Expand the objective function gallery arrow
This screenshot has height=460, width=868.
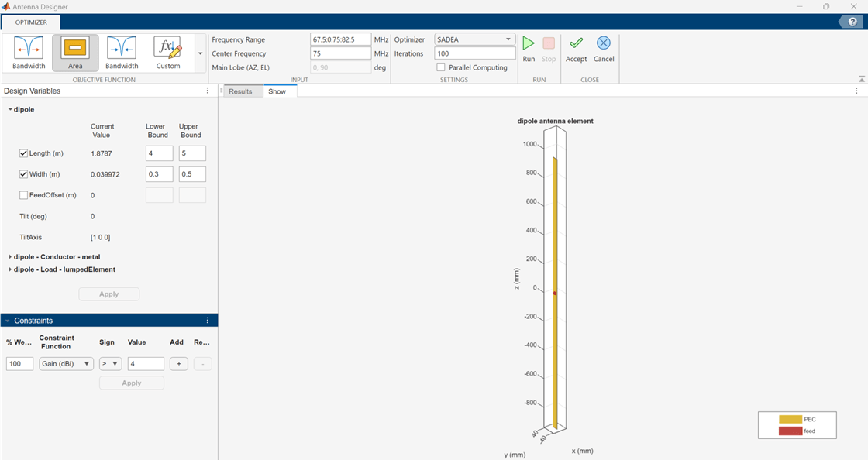pyautogui.click(x=201, y=53)
